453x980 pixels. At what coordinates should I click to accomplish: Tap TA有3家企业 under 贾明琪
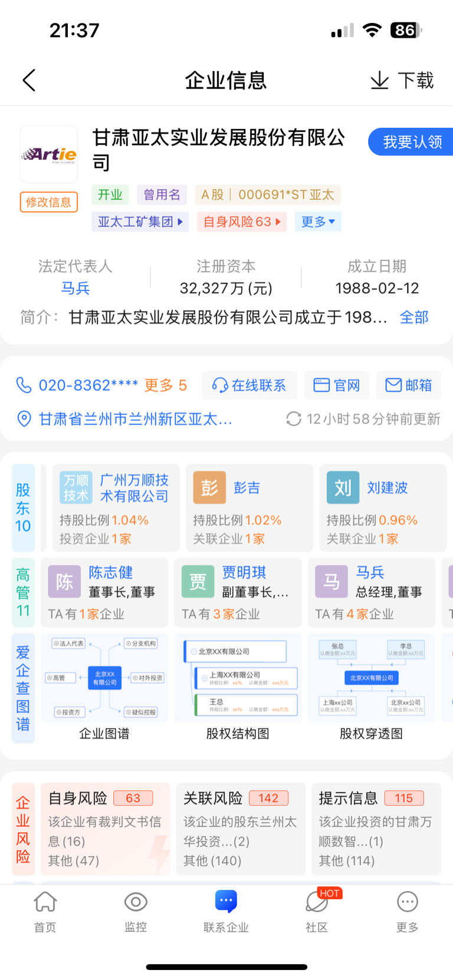(221, 614)
